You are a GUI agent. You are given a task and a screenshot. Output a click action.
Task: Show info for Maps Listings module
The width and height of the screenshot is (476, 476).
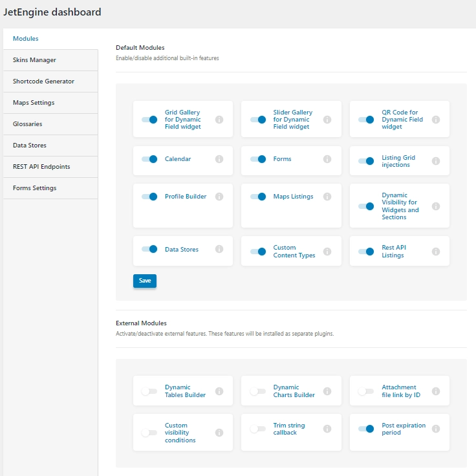point(327,197)
